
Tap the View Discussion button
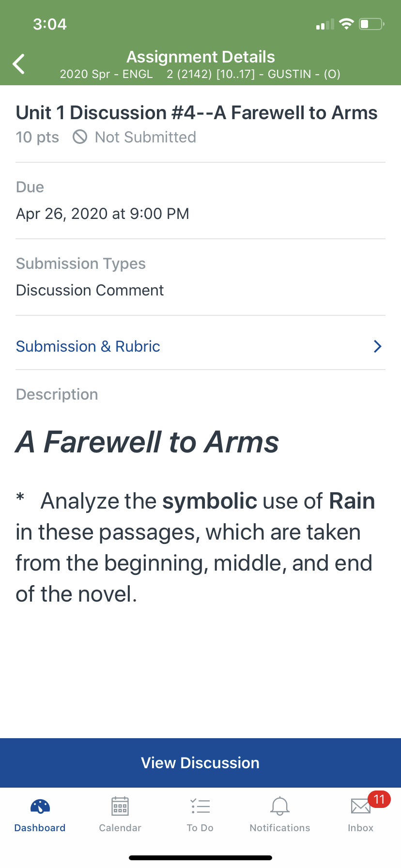pyautogui.click(x=200, y=763)
